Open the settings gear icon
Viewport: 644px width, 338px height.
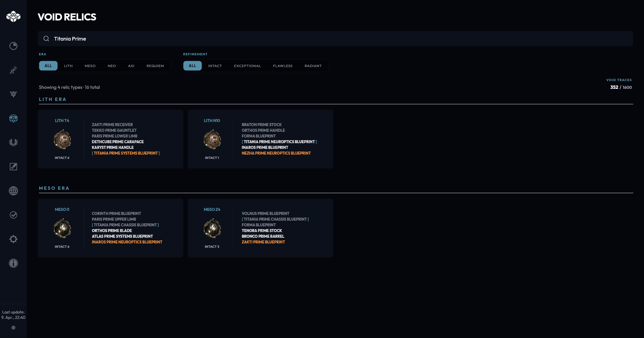13,239
